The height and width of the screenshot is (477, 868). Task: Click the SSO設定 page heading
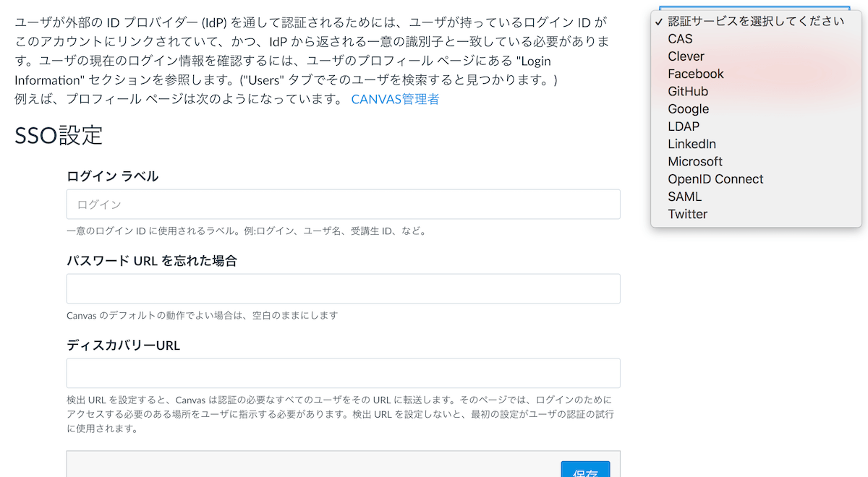[x=58, y=135]
